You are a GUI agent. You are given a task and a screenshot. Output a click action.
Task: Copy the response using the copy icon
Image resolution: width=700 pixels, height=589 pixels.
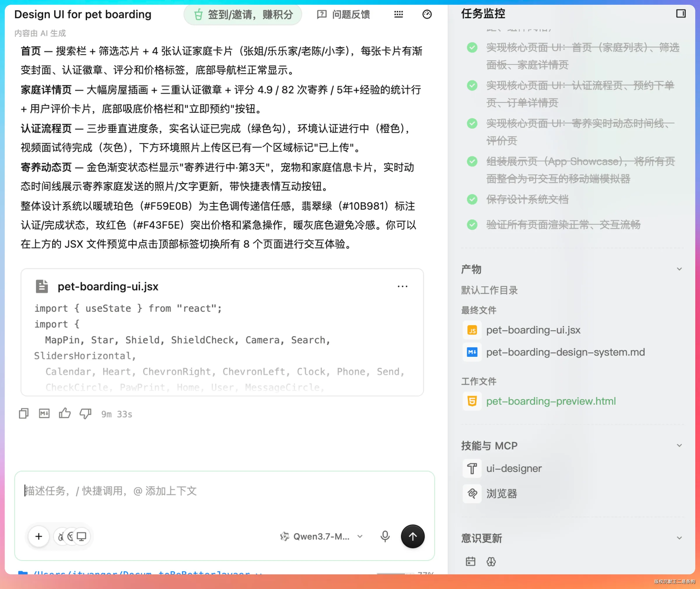(24, 414)
